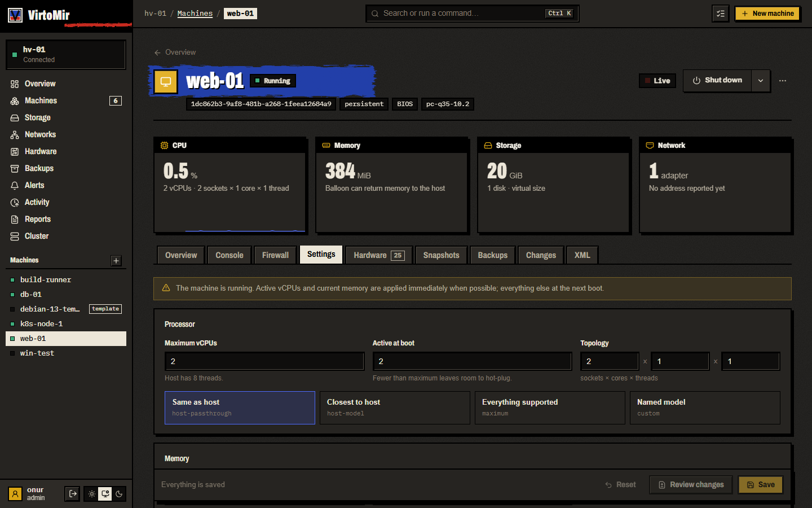
Task: Click the Review changes button
Action: 691,484
